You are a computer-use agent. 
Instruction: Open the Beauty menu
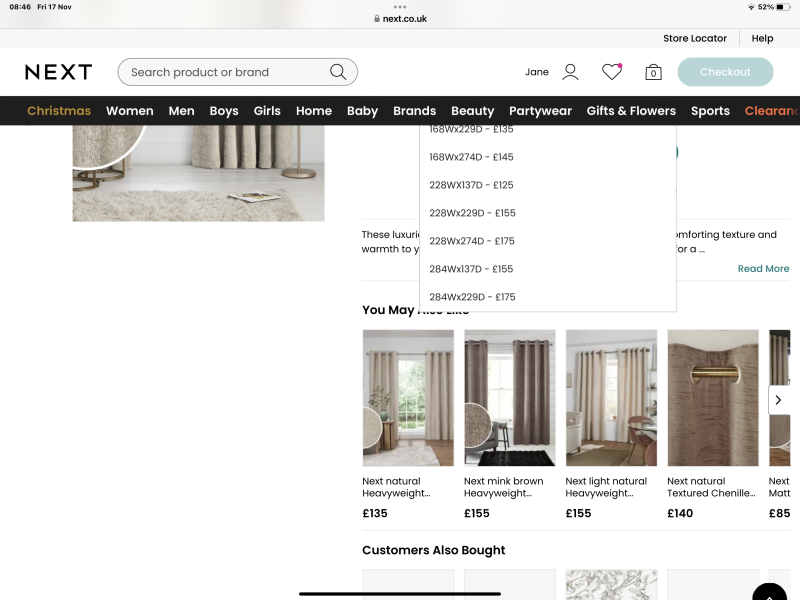(472, 111)
